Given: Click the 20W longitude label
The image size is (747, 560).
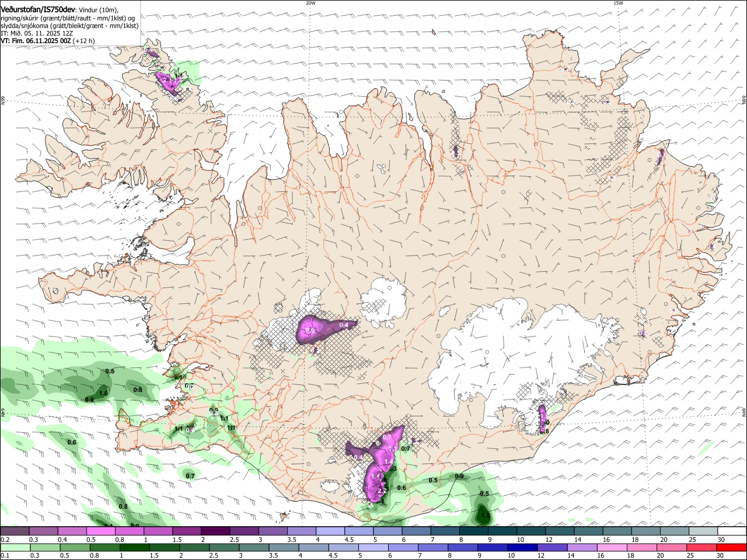Looking at the screenshot, I should (310, 3).
